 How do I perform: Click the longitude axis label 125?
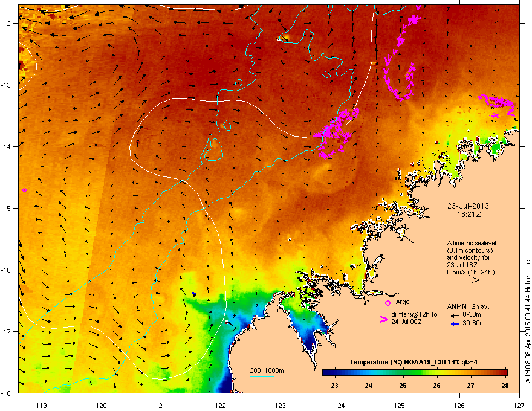[400, 405]
